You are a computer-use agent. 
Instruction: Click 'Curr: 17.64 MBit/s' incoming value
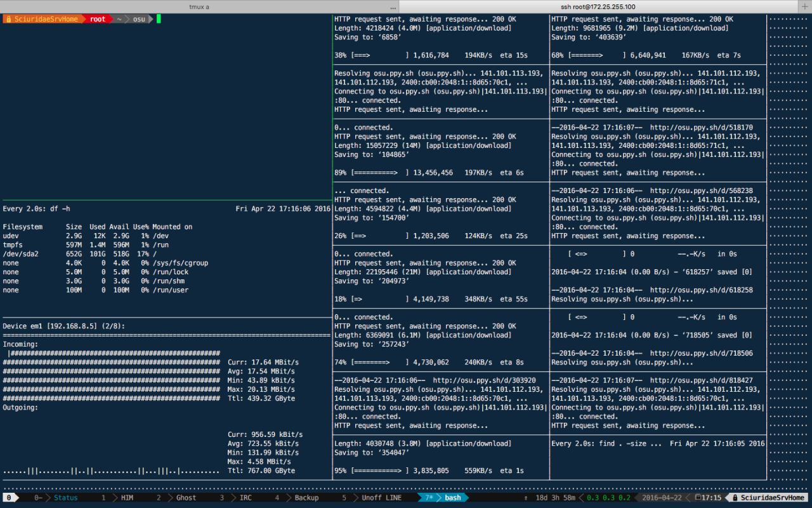tap(263, 363)
